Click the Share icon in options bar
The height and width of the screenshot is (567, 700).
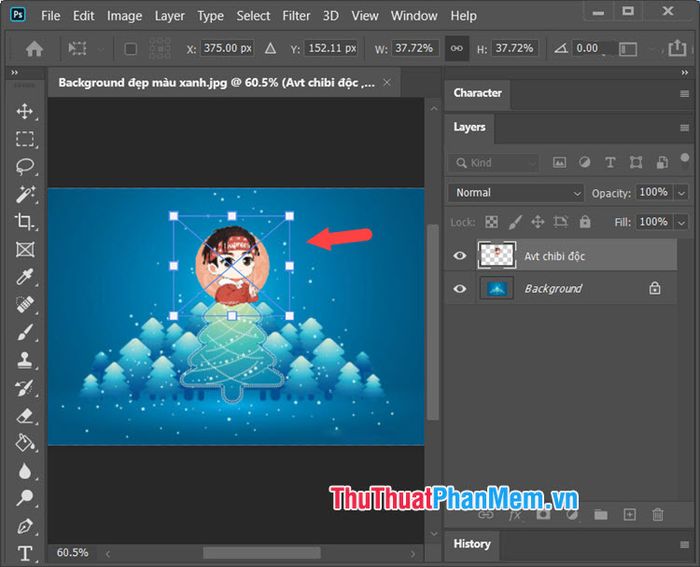(677, 48)
